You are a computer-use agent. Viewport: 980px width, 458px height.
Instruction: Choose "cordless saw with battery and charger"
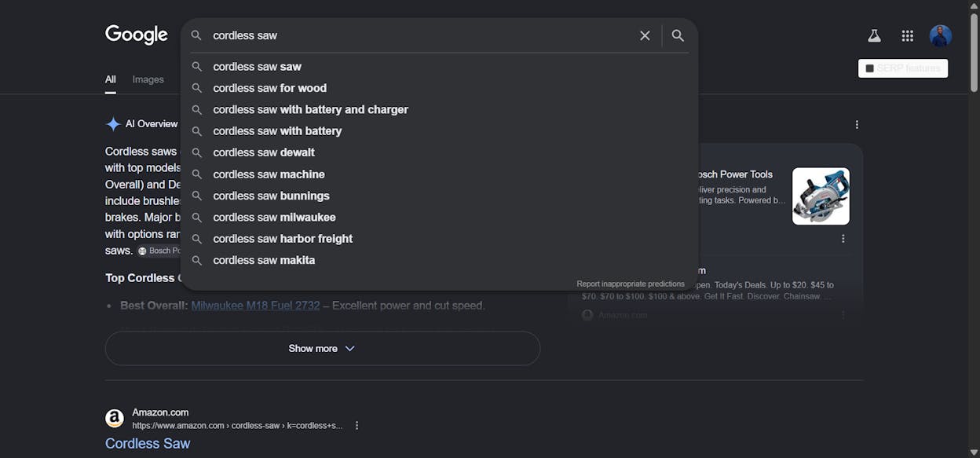(x=439, y=109)
